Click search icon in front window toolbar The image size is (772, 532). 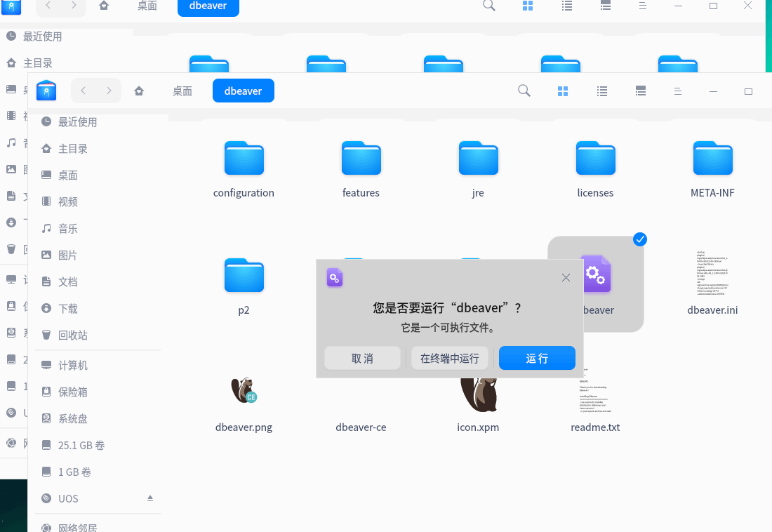pyautogui.click(x=524, y=91)
